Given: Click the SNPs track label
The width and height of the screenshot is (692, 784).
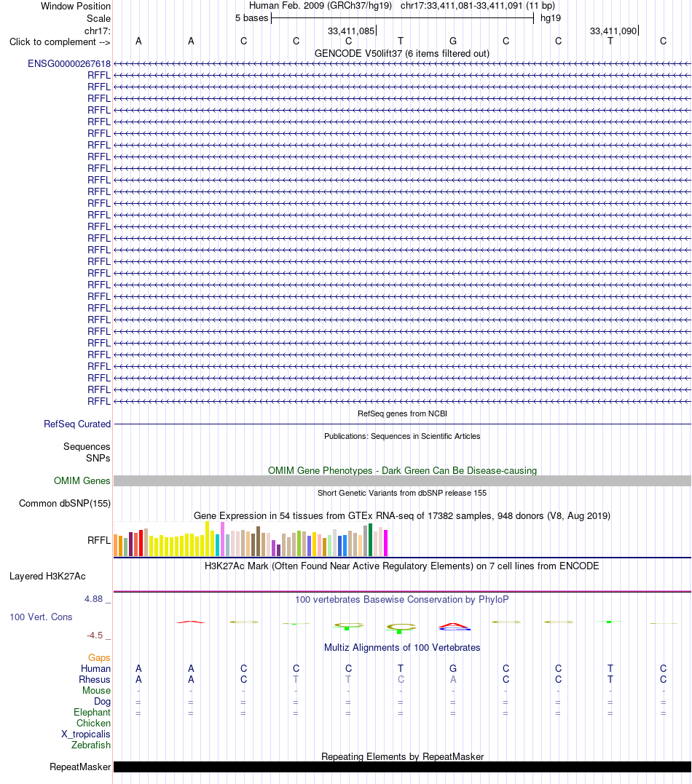Looking at the screenshot, I should tap(98, 458).
